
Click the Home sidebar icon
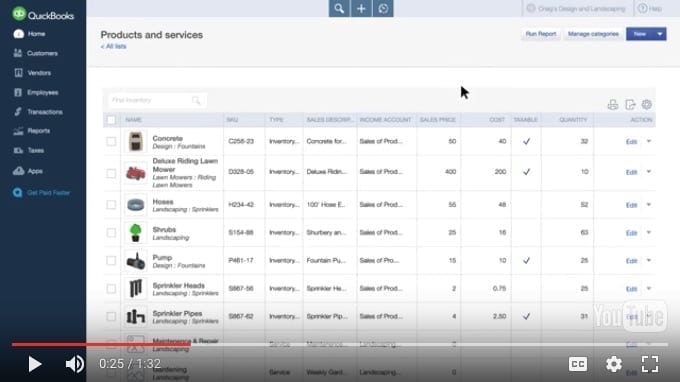click(x=18, y=34)
